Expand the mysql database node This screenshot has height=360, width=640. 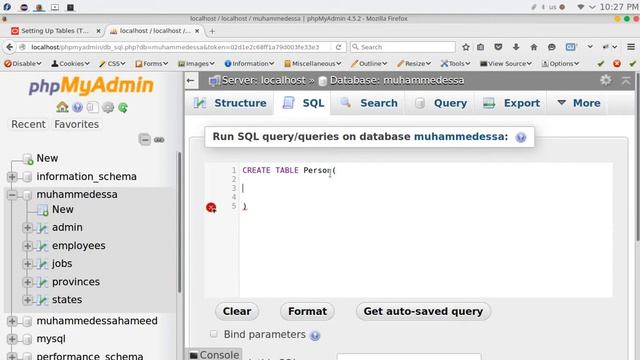(12, 339)
